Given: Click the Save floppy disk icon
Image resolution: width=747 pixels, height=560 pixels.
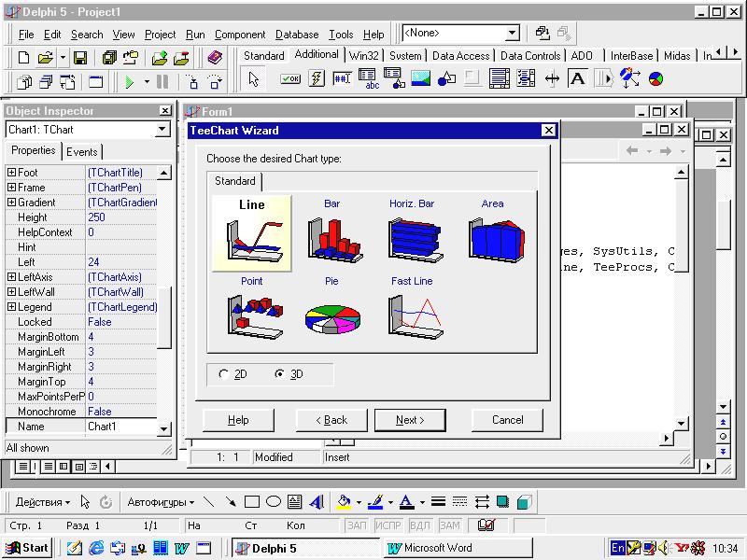Looking at the screenshot, I should tap(80, 58).
